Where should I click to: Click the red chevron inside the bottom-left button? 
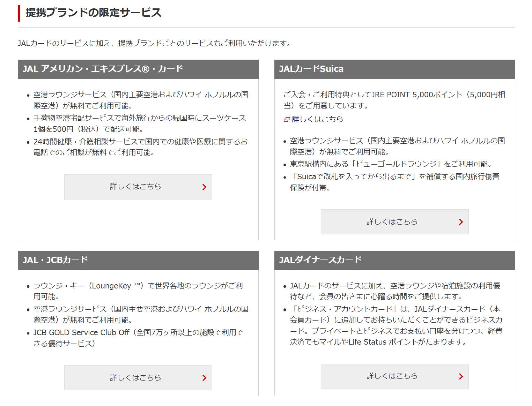(204, 378)
